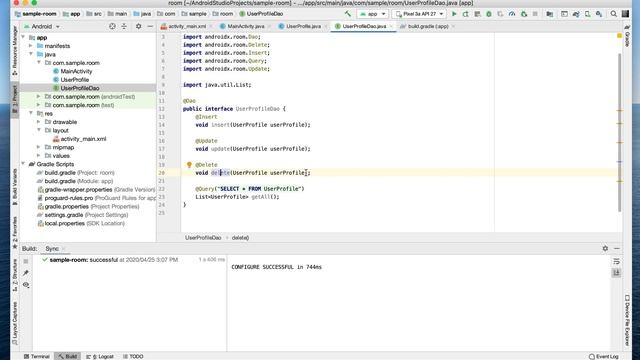The image size is (640, 360).
Task: Collapse the res folder arrow
Action: pyautogui.click(x=31, y=113)
